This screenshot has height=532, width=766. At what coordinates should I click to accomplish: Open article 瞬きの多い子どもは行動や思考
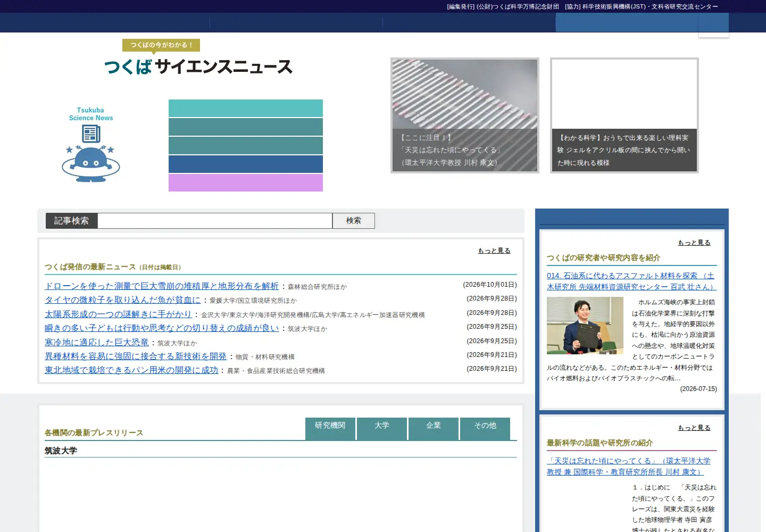(x=162, y=328)
